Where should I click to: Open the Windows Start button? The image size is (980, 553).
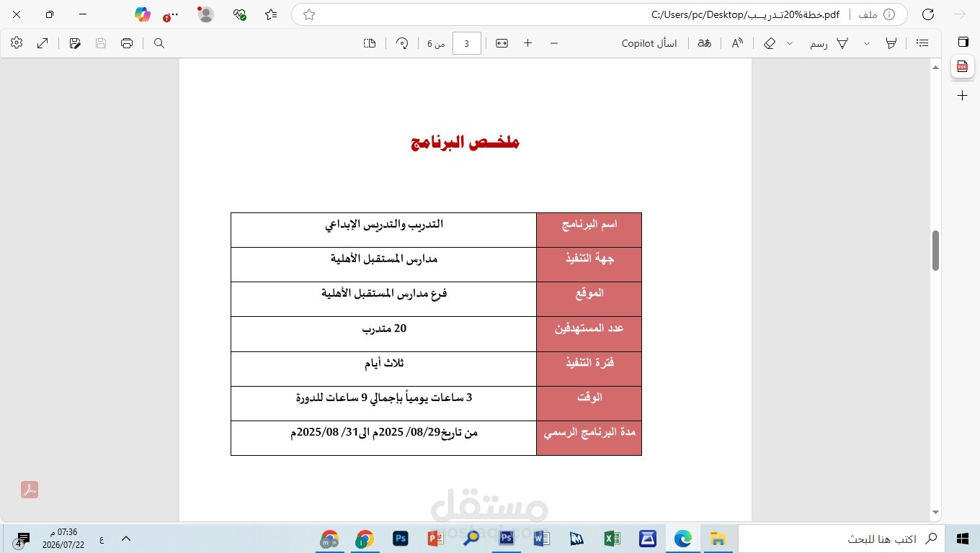[962, 539]
